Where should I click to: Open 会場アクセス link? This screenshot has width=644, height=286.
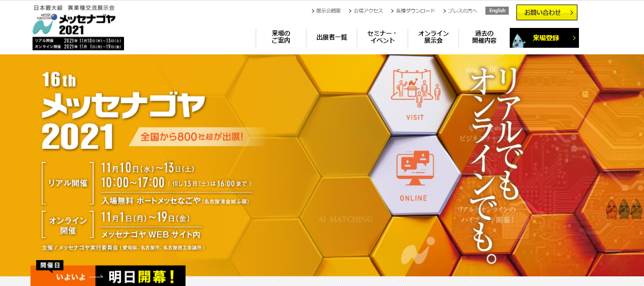coord(369,11)
